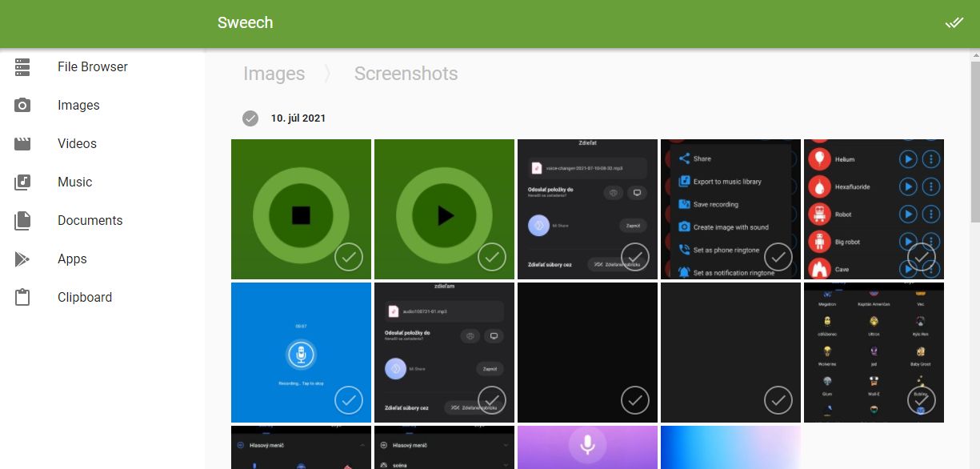Select the audio108721 share screenshot checkmark
980x469 pixels.
[492, 400]
